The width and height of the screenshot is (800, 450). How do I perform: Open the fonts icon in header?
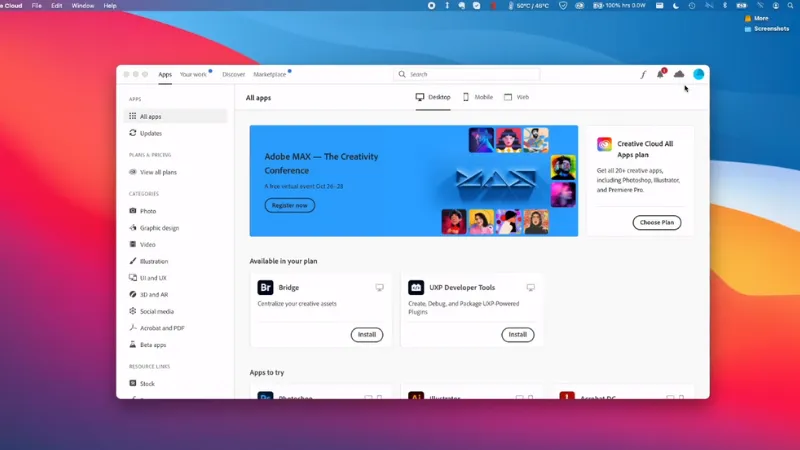tap(643, 74)
